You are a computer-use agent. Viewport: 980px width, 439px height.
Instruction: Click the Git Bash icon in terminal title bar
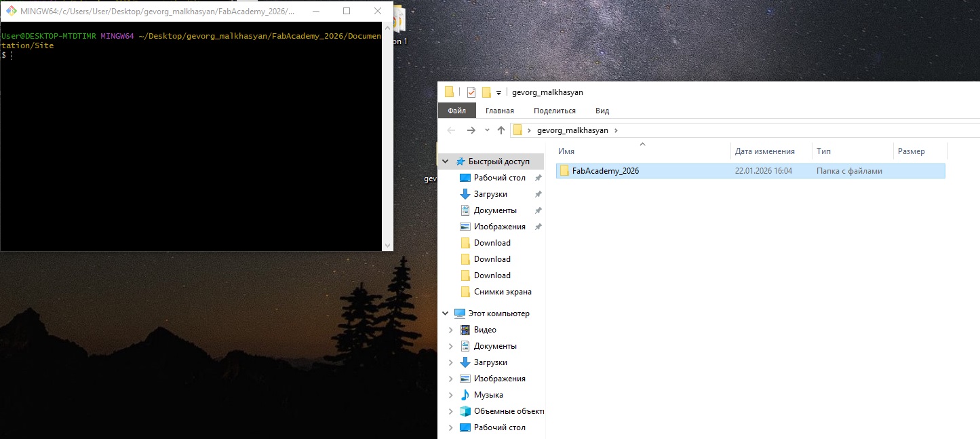point(12,12)
